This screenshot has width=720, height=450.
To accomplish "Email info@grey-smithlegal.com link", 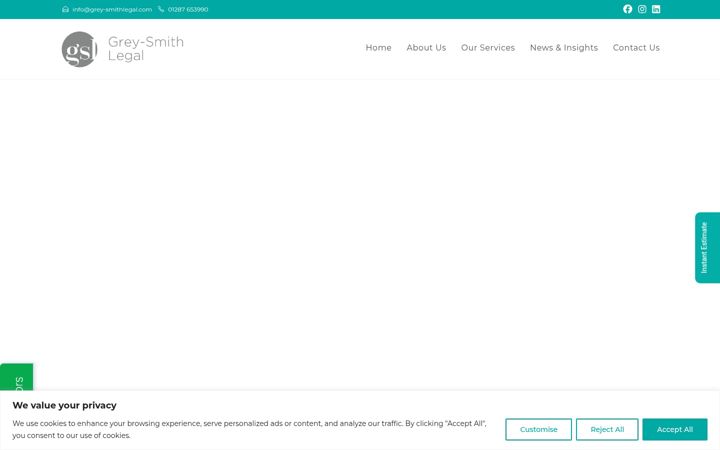I will click(x=112, y=9).
